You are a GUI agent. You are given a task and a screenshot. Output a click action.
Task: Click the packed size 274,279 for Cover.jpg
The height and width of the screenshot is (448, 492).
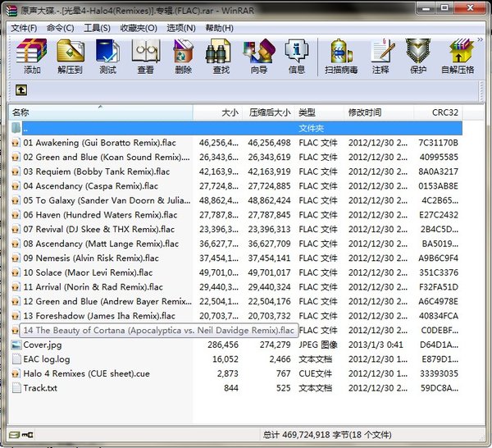[275, 345]
